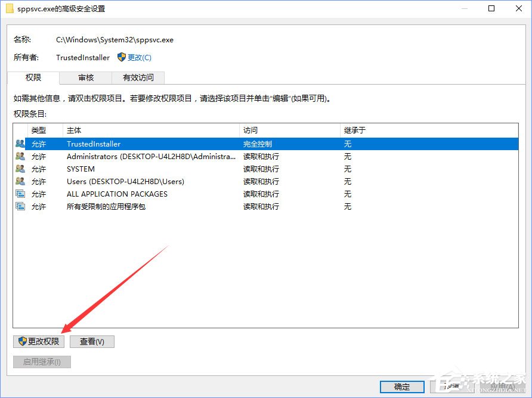Click the group icon beside TrustedInstaller entry

[x=19, y=144]
